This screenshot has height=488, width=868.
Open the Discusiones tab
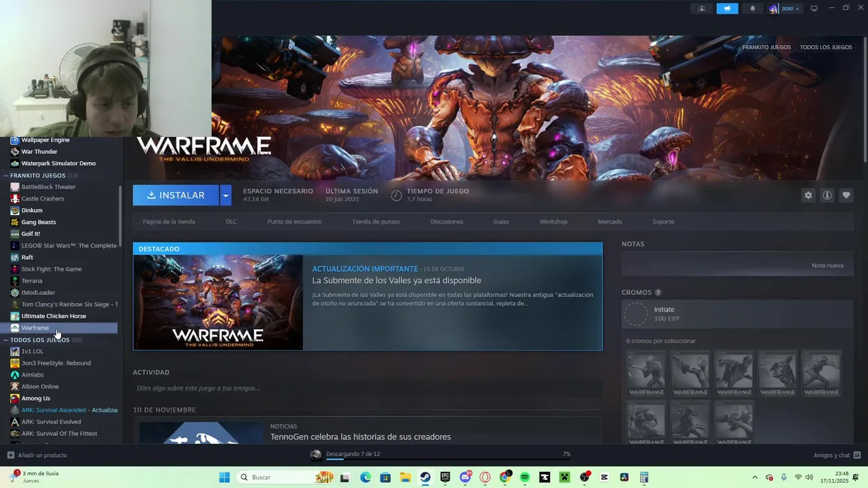tap(447, 222)
